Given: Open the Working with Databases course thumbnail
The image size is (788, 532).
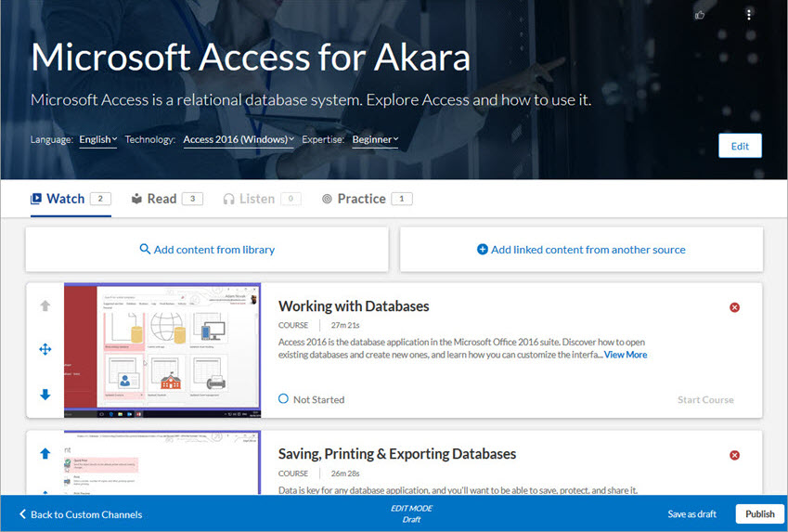Looking at the screenshot, I should (x=162, y=351).
